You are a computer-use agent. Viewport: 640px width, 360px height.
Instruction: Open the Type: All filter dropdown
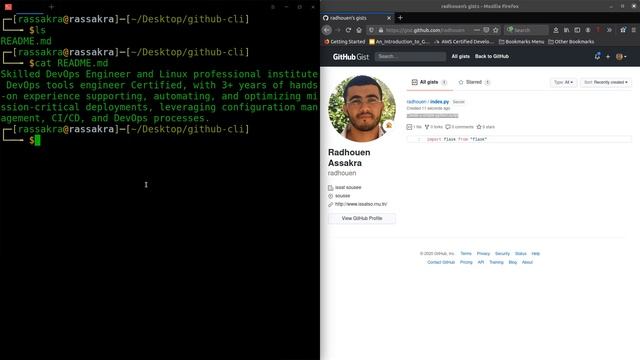click(563, 82)
